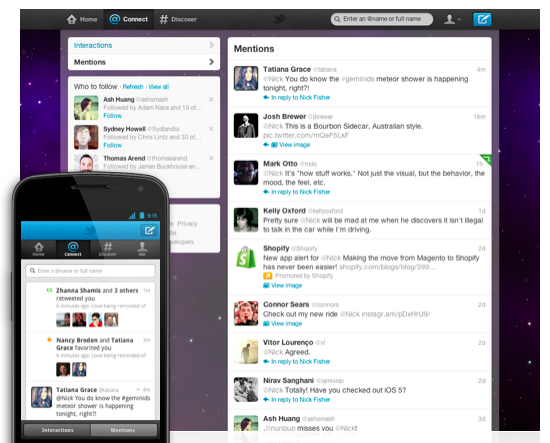Tap the Home tab icon on phone

point(39,249)
